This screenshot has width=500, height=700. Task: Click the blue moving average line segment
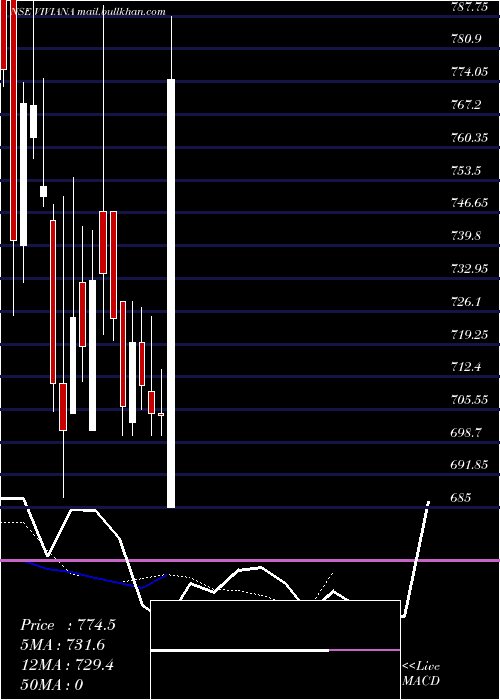96,576
